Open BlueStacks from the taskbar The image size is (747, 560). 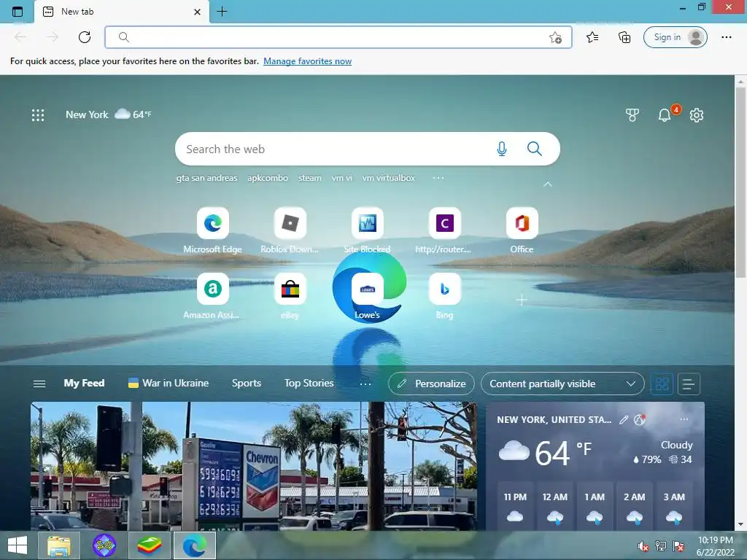coord(149,545)
